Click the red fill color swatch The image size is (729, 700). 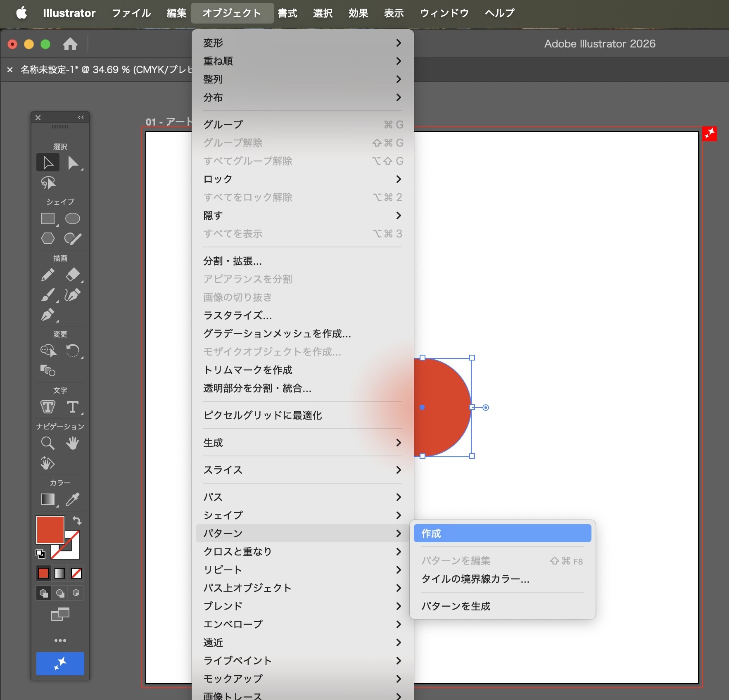pos(50,529)
